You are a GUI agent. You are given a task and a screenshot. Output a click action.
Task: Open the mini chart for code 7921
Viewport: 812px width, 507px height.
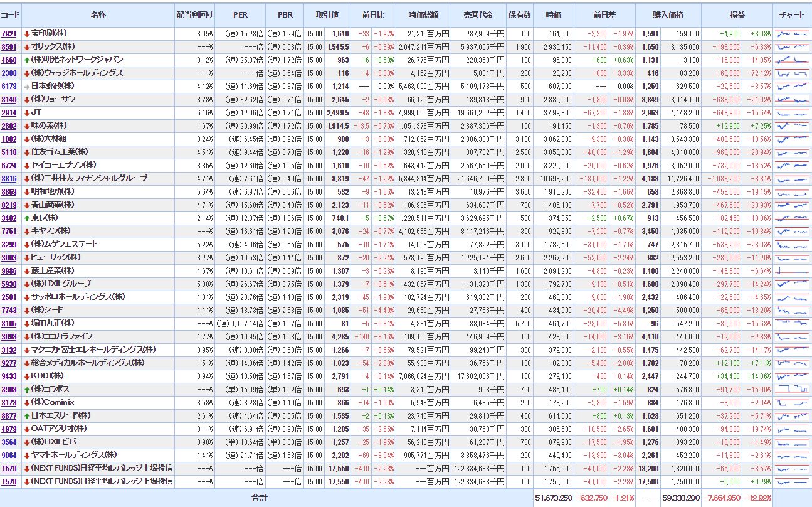791,33
